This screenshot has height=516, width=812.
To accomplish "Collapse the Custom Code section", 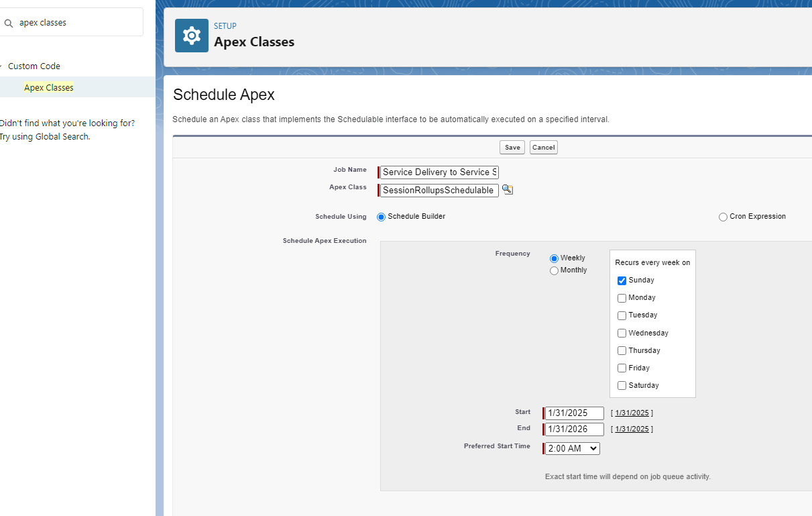I will coord(2,66).
